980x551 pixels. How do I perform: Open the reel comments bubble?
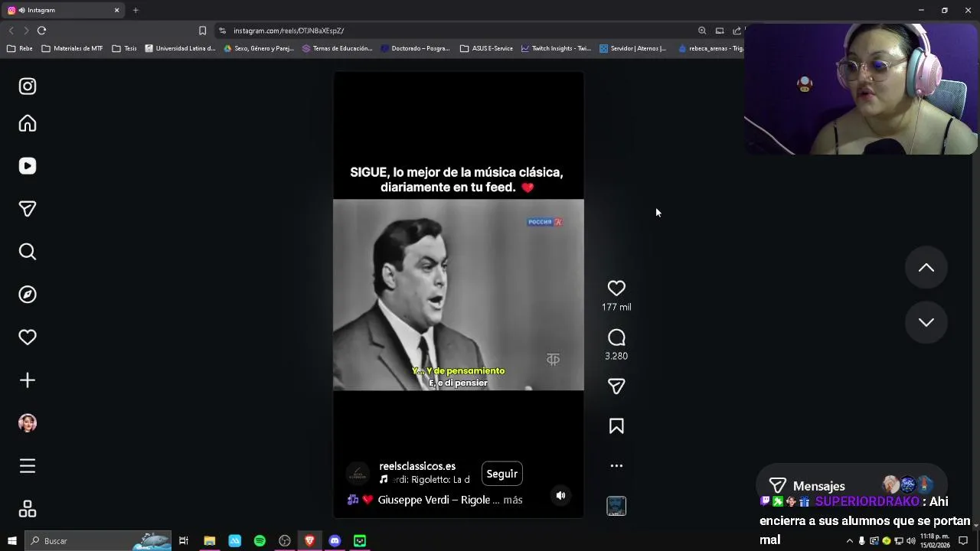[x=616, y=337]
